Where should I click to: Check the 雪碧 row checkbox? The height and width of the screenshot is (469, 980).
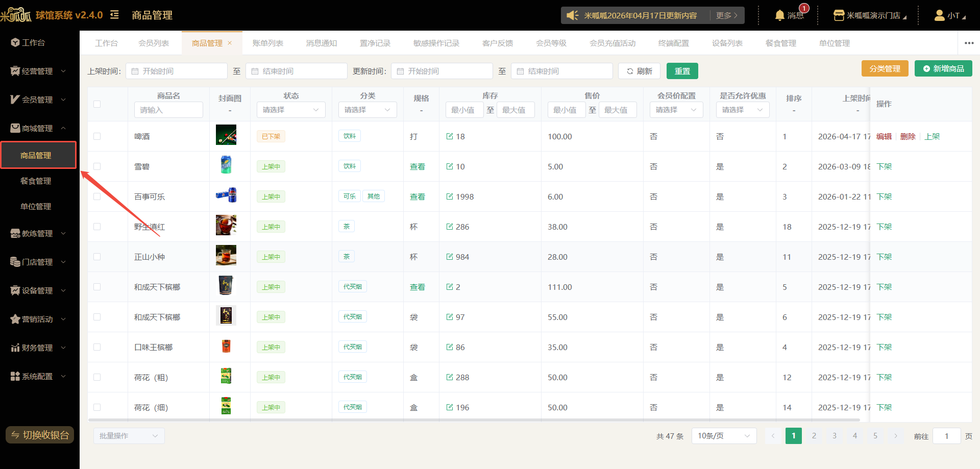point(97,166)
